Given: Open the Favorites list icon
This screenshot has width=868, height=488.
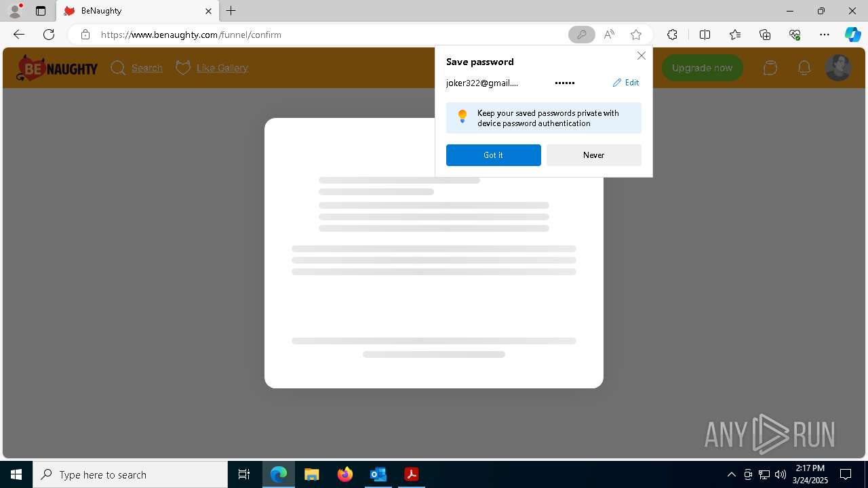Looking at the screenshot, I should point(735,35).
